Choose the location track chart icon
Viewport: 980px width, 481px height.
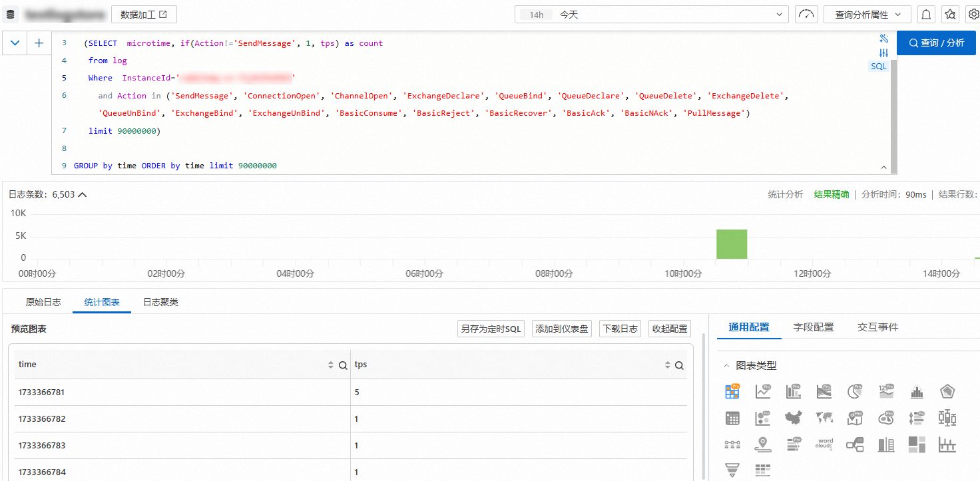(x=763, y=444)
